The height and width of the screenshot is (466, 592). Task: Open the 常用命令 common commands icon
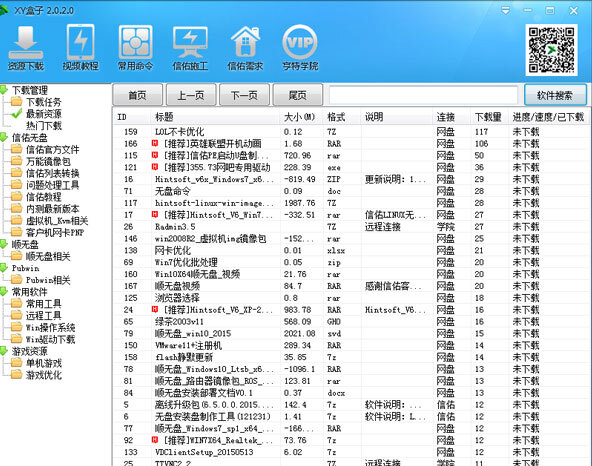point(135,48)
